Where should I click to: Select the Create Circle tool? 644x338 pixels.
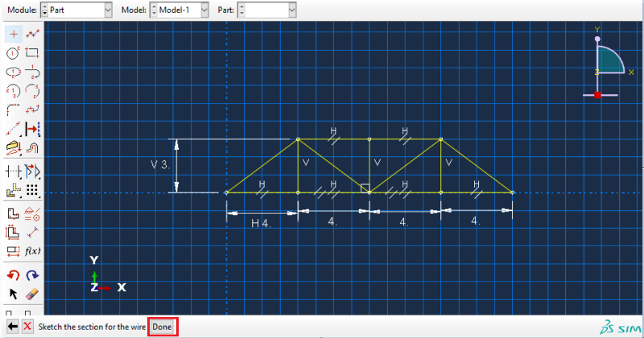(13, 53)
